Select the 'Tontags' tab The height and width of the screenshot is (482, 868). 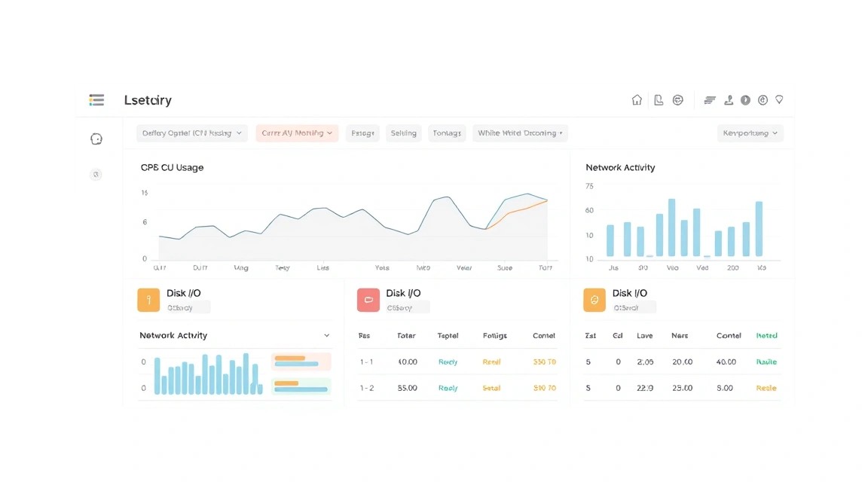(x=447, y=133)
